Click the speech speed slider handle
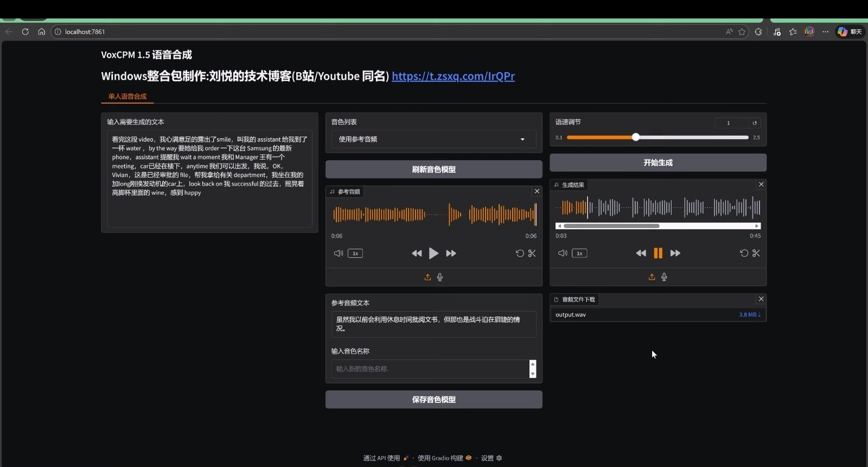The height and width of the screenshot is (467, 868). click(x=635, y=137)
